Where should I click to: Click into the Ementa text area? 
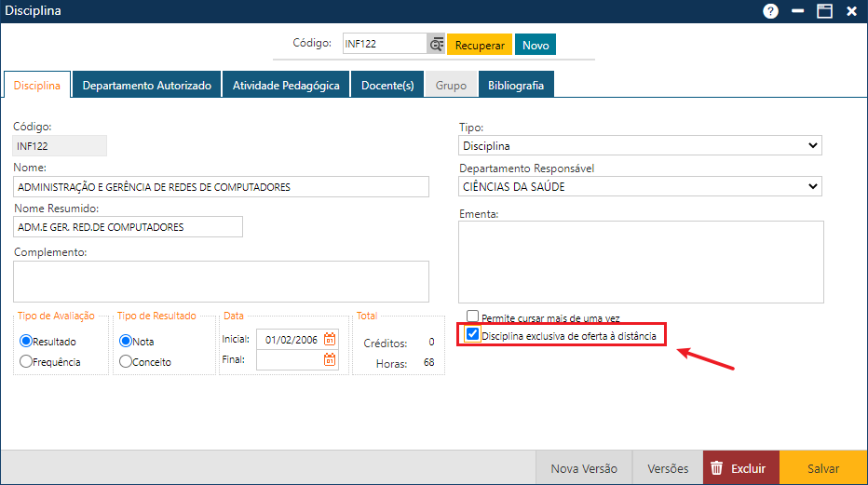[x=641, y=262]
